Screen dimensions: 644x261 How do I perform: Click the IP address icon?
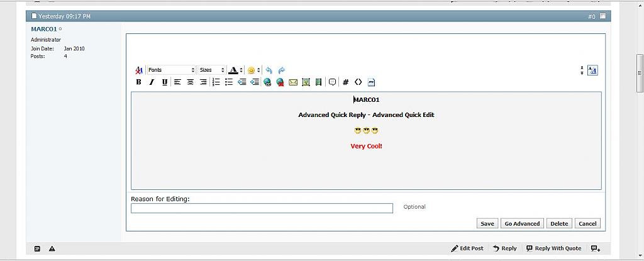37,248
